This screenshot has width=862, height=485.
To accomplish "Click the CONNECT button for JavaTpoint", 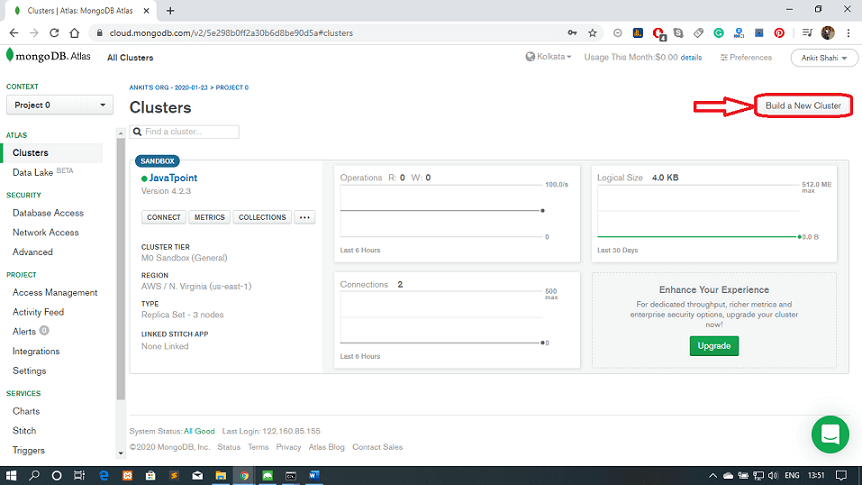I will (x=163, y=217).
